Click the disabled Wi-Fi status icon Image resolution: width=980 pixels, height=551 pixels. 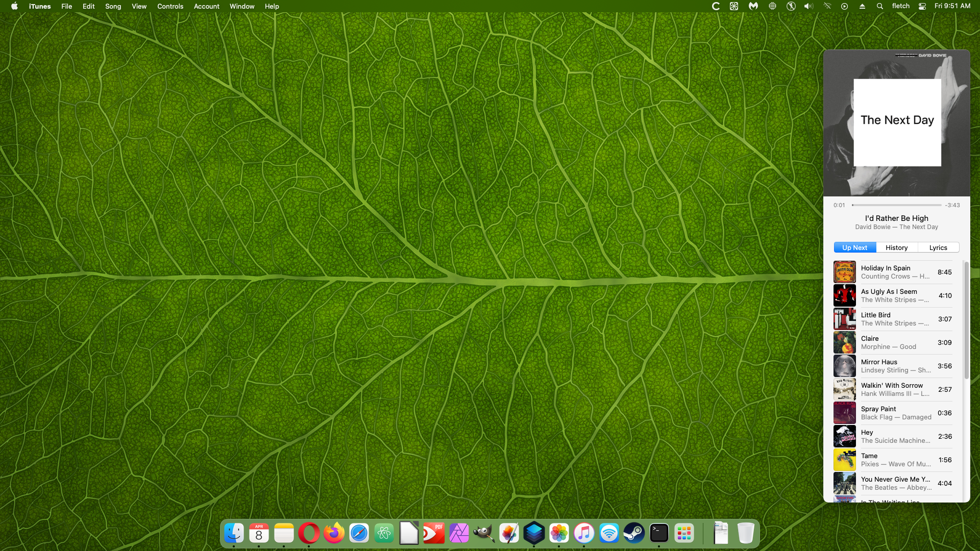(827, 6)
